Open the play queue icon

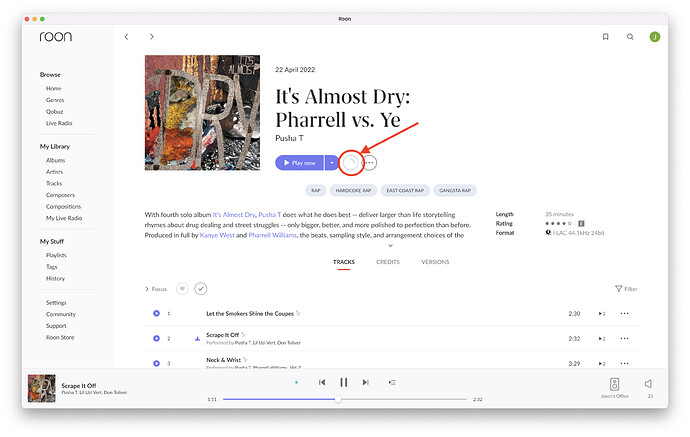(x=392, y=382)
